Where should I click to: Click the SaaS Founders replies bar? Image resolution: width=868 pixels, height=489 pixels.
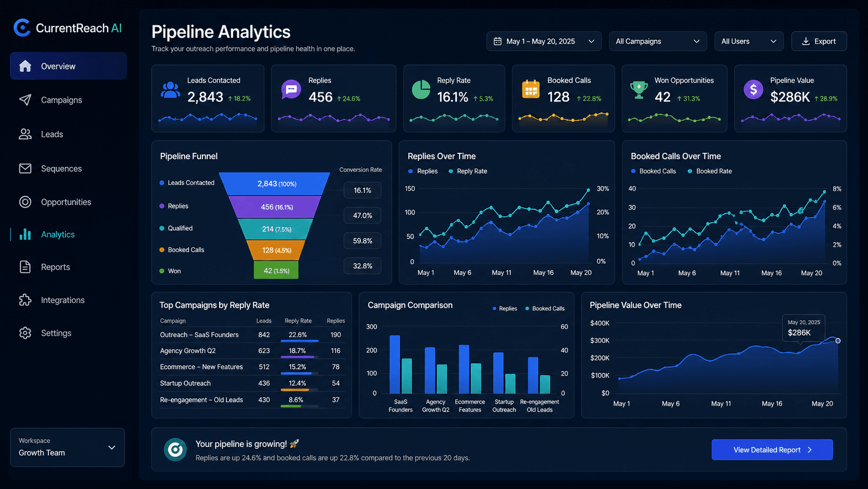click(395, 364)
